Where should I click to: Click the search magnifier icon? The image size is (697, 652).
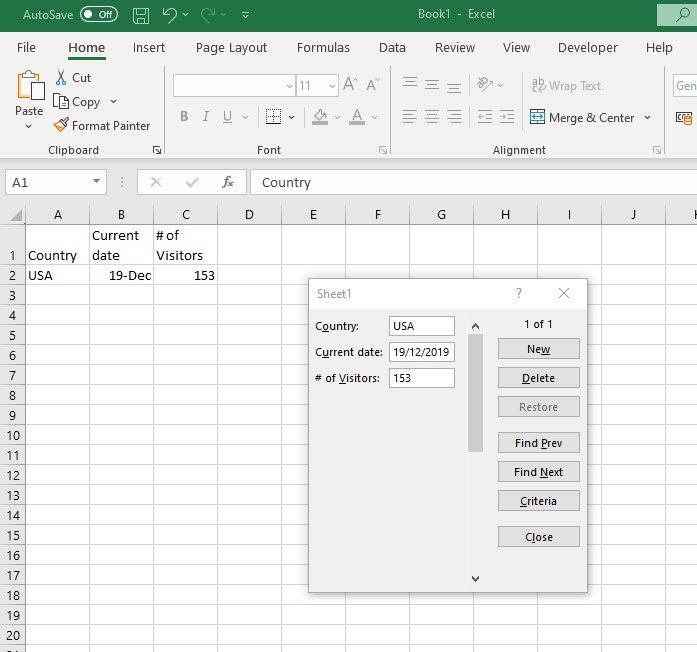(x=682, y=15)
